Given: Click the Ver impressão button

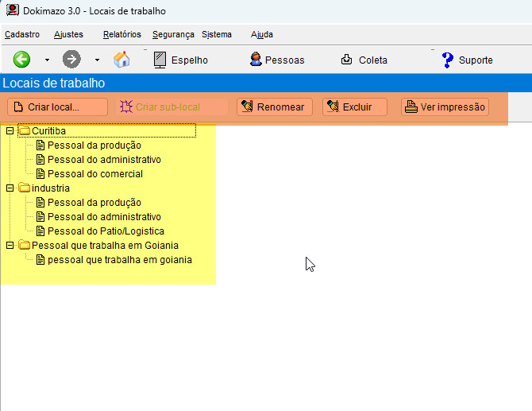Looking at the screenshot, I should pos(445,107).
